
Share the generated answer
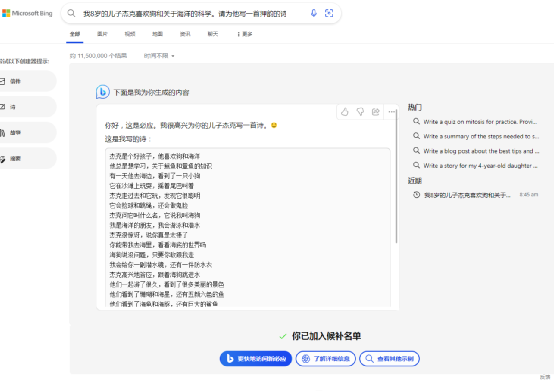(x=376, y=112)
